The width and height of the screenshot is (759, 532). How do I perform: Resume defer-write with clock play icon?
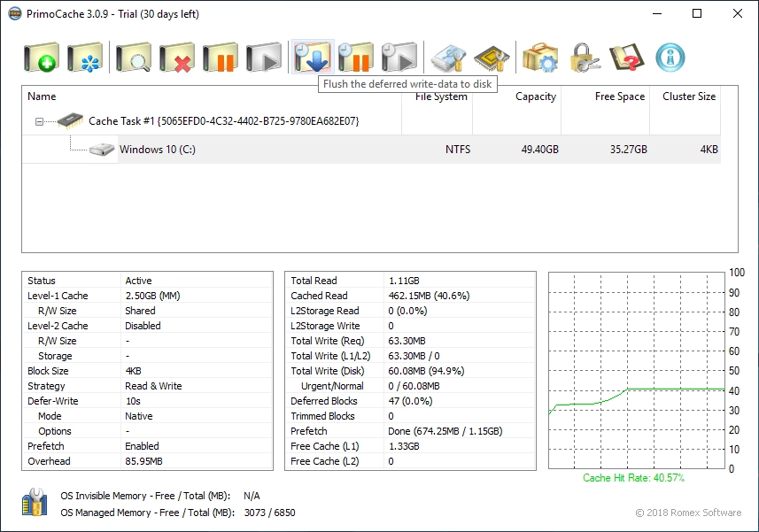(399, 57)
